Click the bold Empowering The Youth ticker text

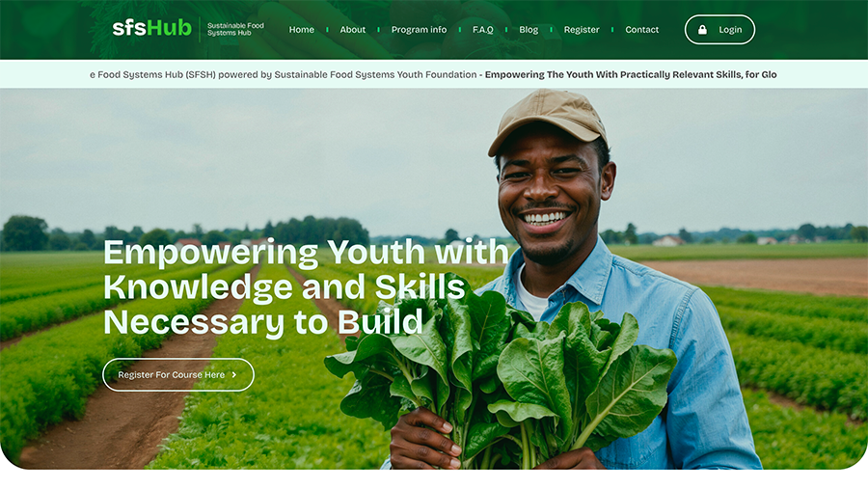[631, 75]
